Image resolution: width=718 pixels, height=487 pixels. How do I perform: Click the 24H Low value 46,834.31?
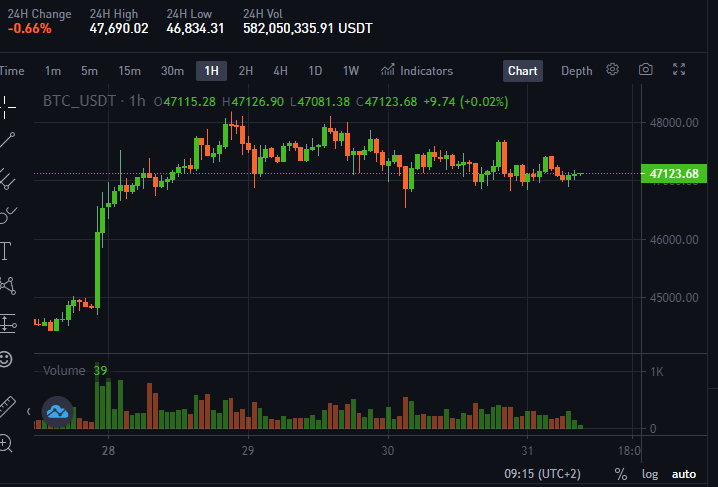coord(195,28)
